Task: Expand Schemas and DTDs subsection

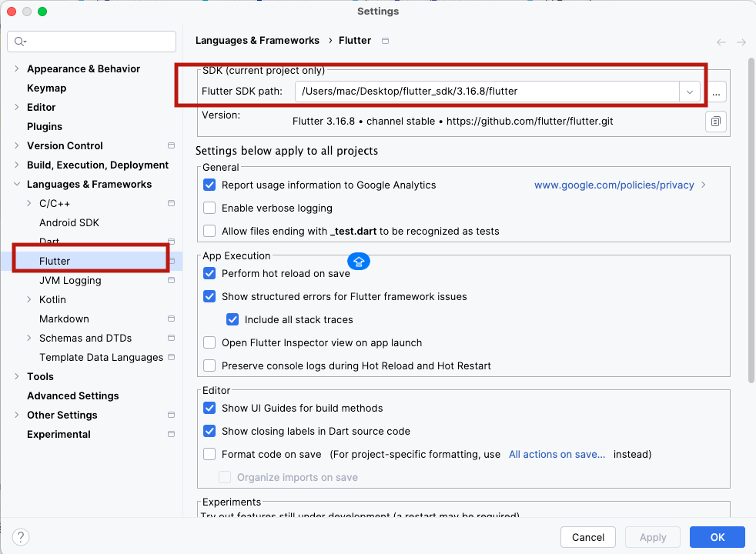Action: pyautogui.click(x=29, y=339)
